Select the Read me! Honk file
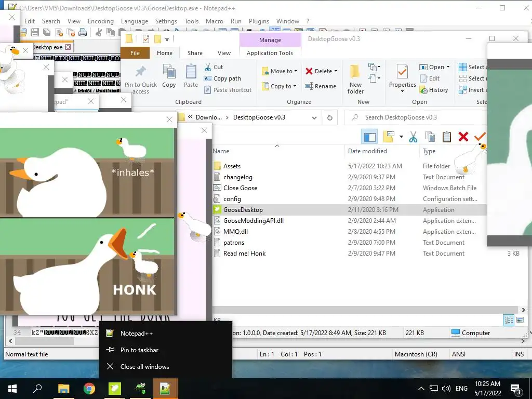The width and height of the screenshot is (532, 399). point(244,254)
